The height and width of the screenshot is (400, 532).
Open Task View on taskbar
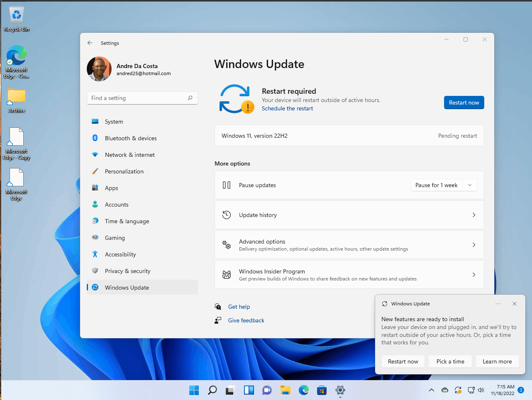coord(230,390)
